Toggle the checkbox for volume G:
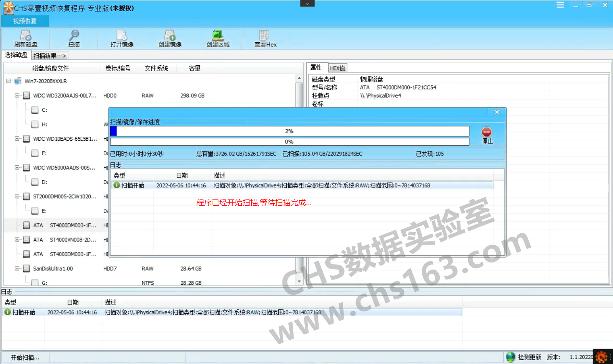This screenshot has width=613, height=364. pyautogui.click(x=35, y=283)
